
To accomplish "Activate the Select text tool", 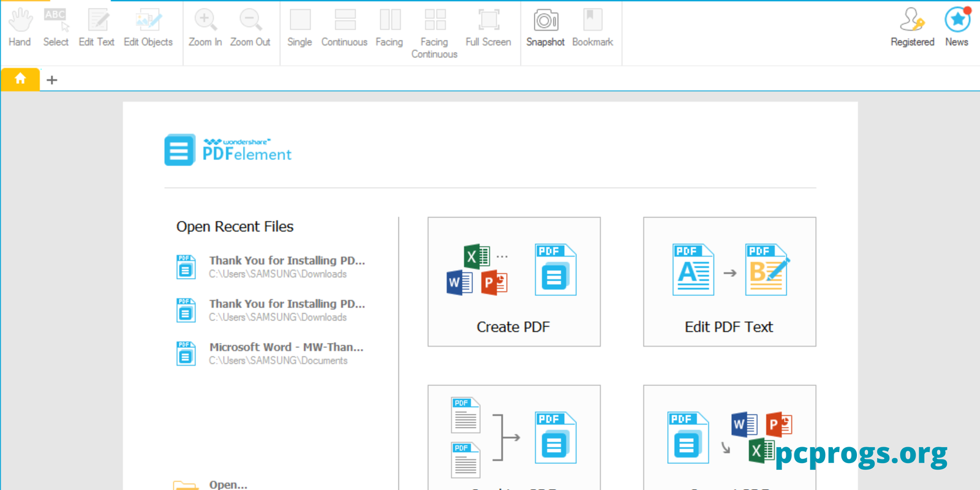I will coord(56,28).
